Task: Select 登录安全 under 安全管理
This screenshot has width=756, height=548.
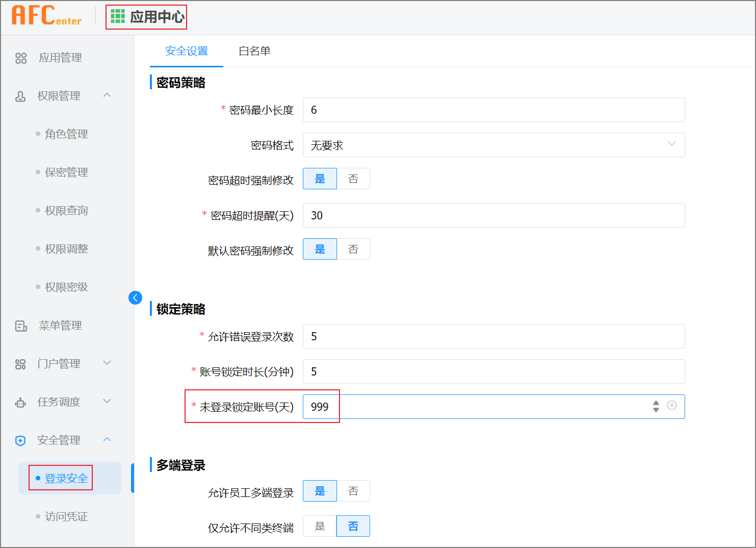Action: pyautogui.click(x=65, y=478)
